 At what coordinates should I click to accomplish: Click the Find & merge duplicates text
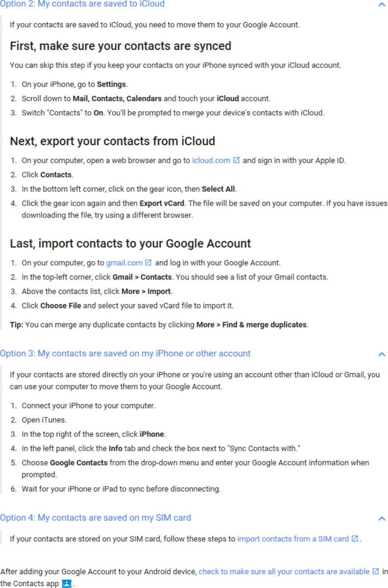[265, 324]
